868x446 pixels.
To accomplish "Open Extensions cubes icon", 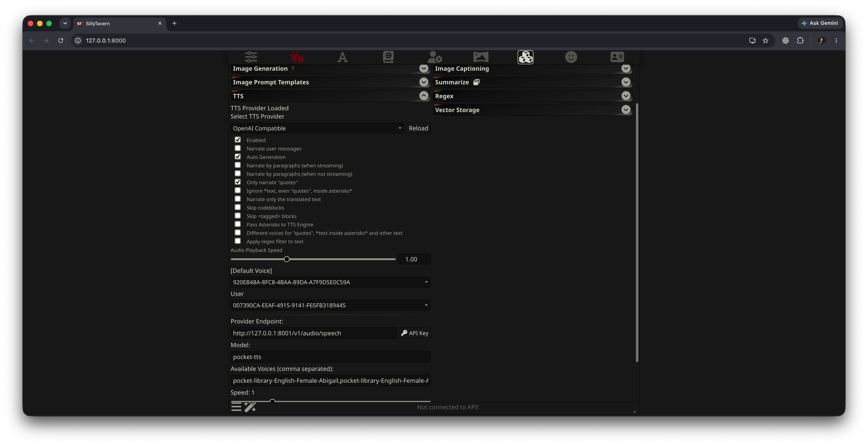I will 525,57.
